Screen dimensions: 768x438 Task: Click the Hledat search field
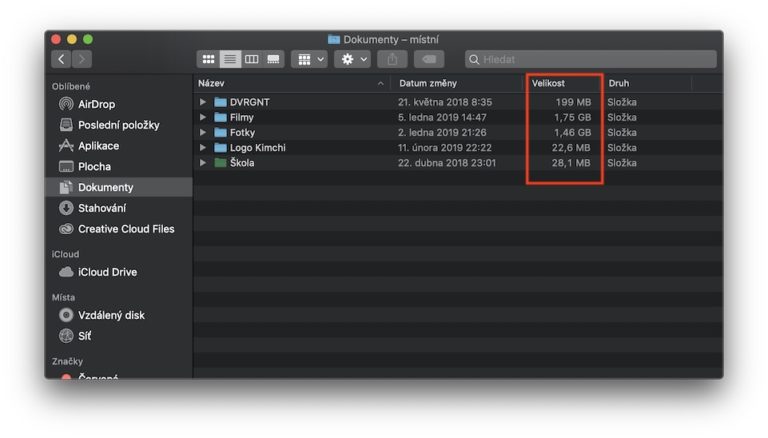pos(591,59)
